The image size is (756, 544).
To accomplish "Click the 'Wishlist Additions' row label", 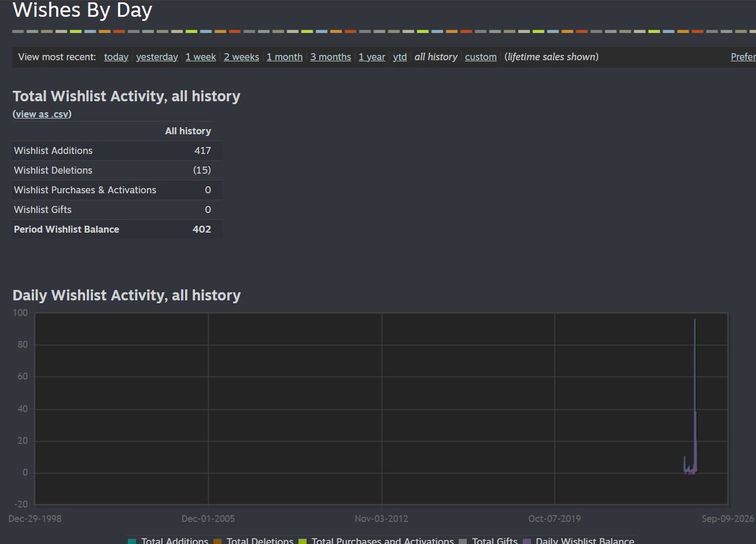I will (53, 151).
